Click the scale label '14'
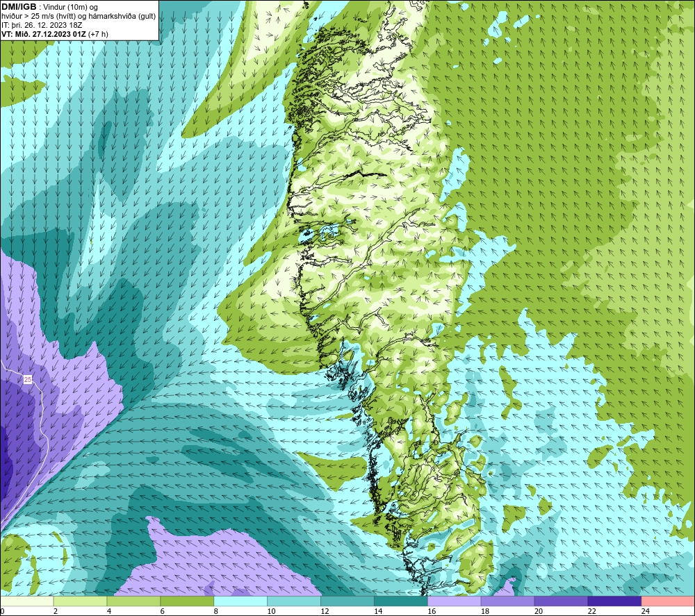695x616 pixels. coord(378,611)
